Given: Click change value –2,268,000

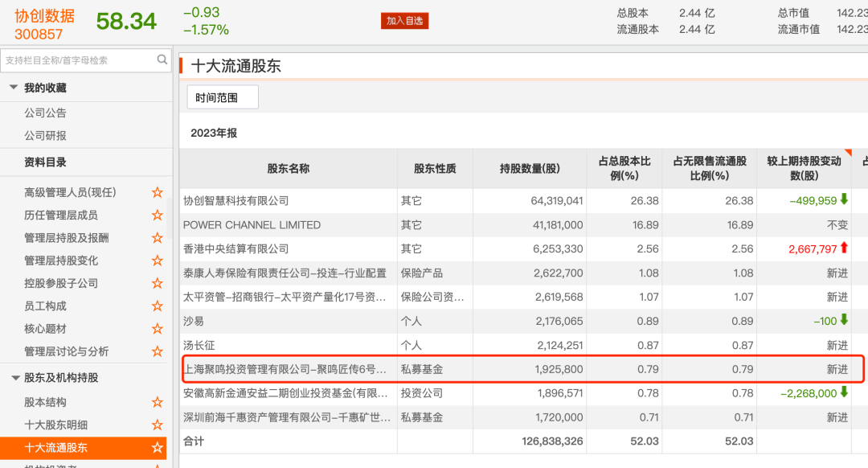Looking at the screenshot, I should pyautogui.click(x=809, y=393).
